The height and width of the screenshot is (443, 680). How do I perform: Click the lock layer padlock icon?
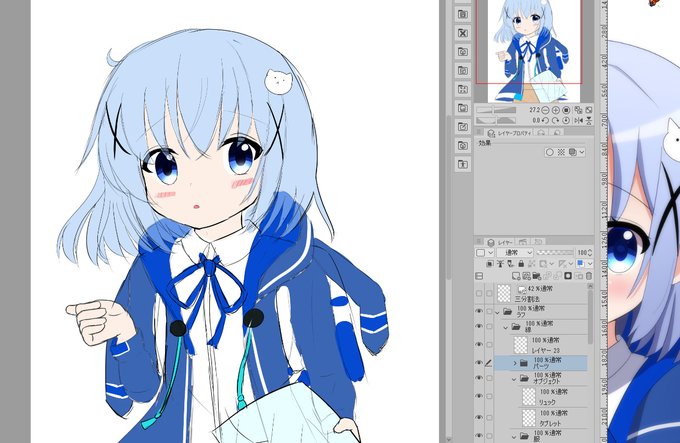[521, 264]
